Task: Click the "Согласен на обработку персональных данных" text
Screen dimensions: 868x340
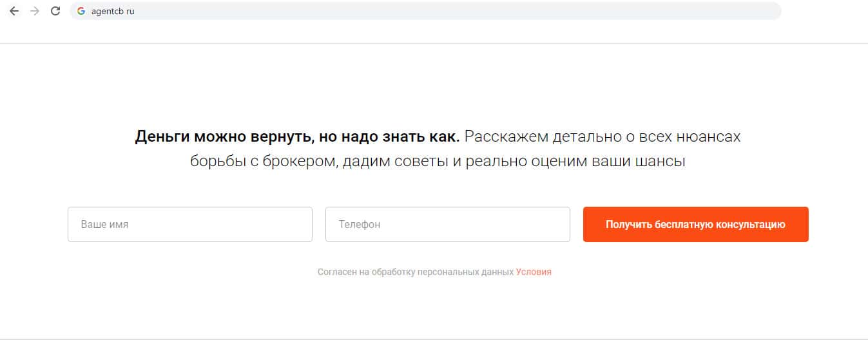Action: pos(416,272)
